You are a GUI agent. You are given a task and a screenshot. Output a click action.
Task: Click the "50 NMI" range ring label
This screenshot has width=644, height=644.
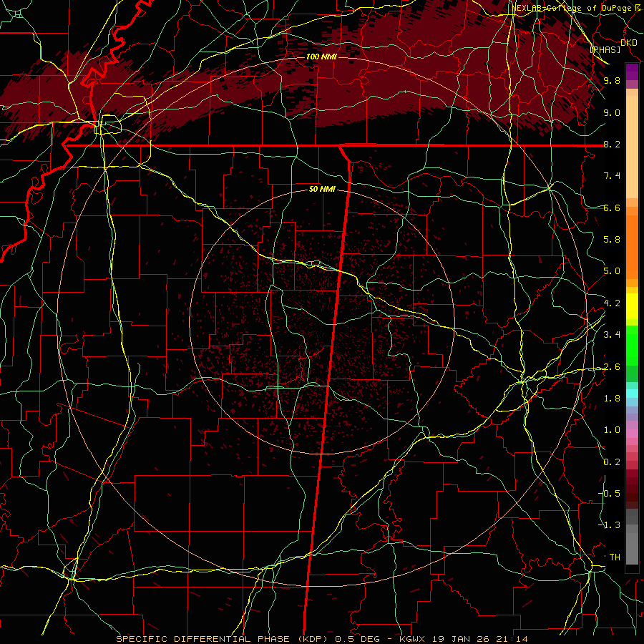tap(322, 190)
